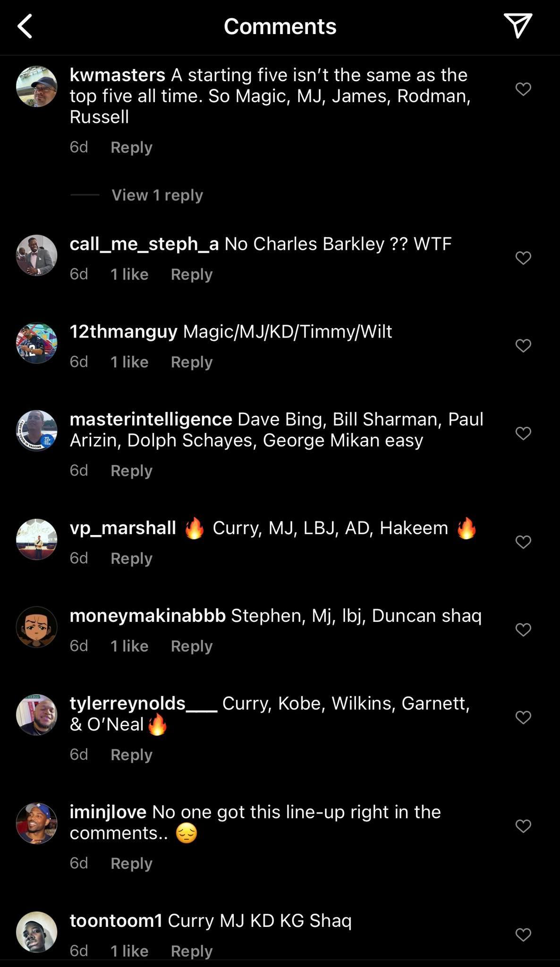Reply to vp_marshall's comment

click(131, 558)
